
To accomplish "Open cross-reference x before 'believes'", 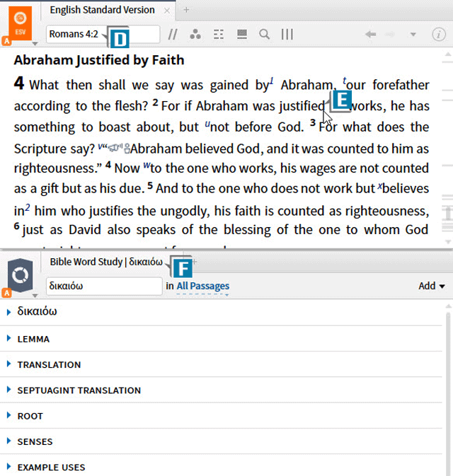I will pos(379,186).
